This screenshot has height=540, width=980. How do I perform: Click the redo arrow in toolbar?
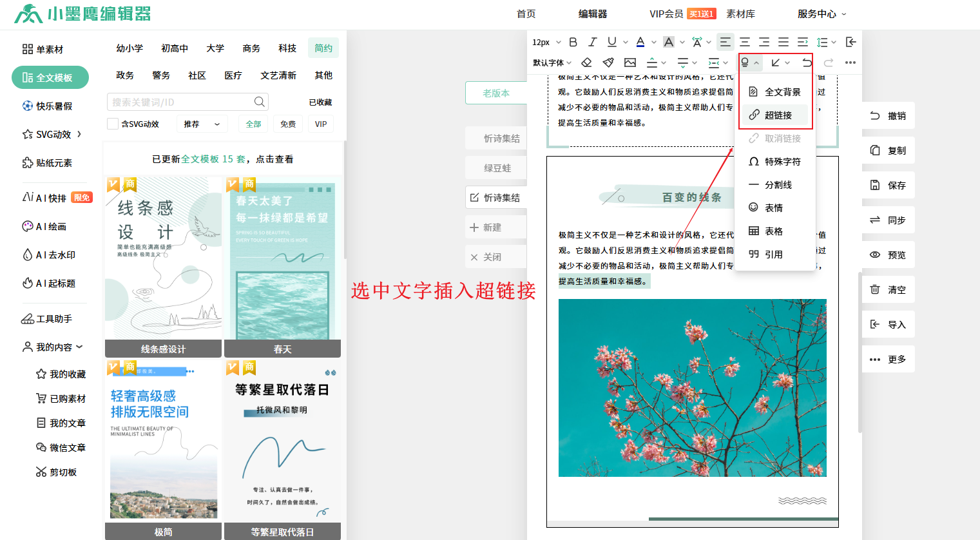point(829,63)
